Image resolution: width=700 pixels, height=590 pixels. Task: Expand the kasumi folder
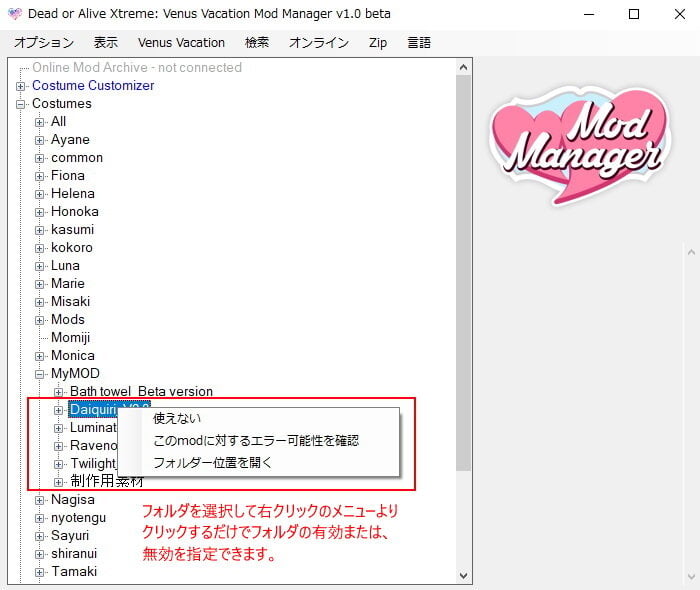point(40,230)
